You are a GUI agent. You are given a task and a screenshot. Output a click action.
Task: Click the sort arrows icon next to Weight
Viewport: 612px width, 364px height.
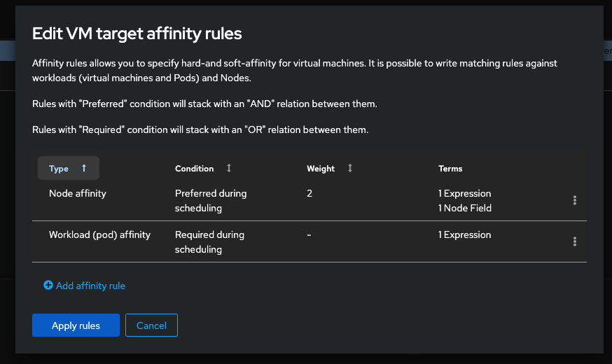[349, 169]
